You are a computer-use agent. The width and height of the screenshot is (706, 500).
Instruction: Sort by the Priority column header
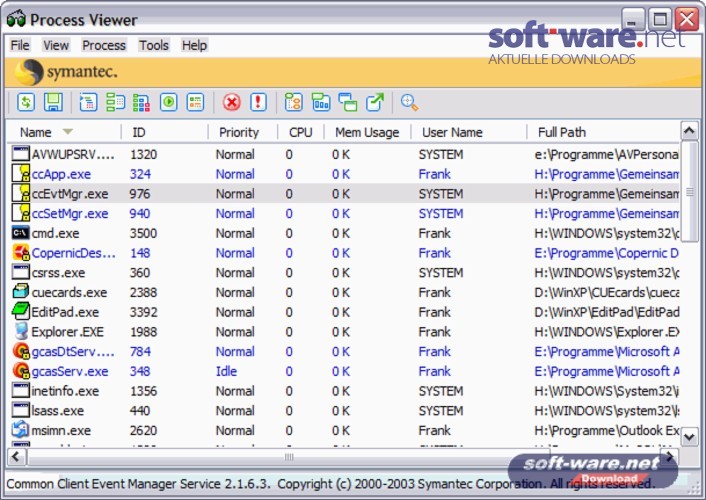[243, 132]
